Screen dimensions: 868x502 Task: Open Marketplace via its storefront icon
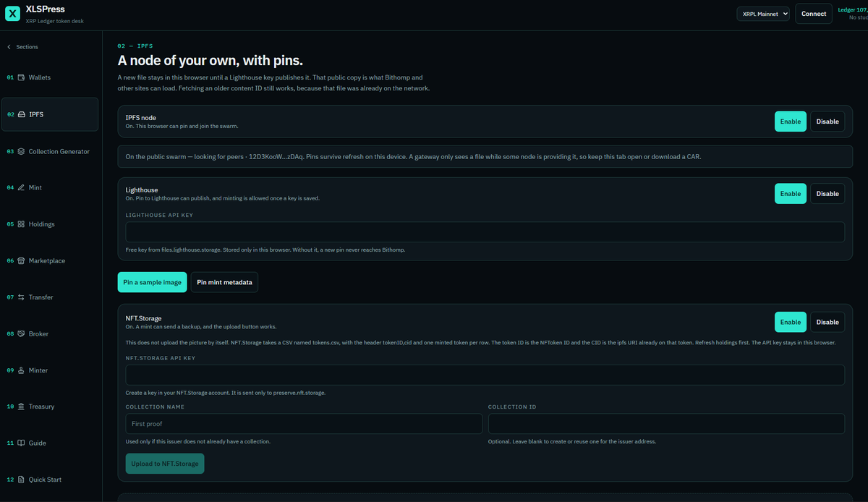[22, 260]
